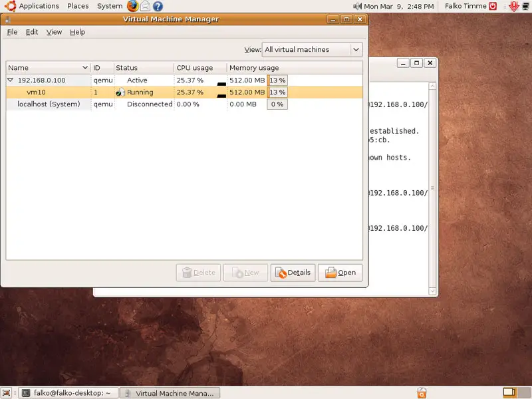Click the 25.37 % CPU value for vm10
Screen dimensions: 532x399
pyautogui.click(x=190, y=92)
